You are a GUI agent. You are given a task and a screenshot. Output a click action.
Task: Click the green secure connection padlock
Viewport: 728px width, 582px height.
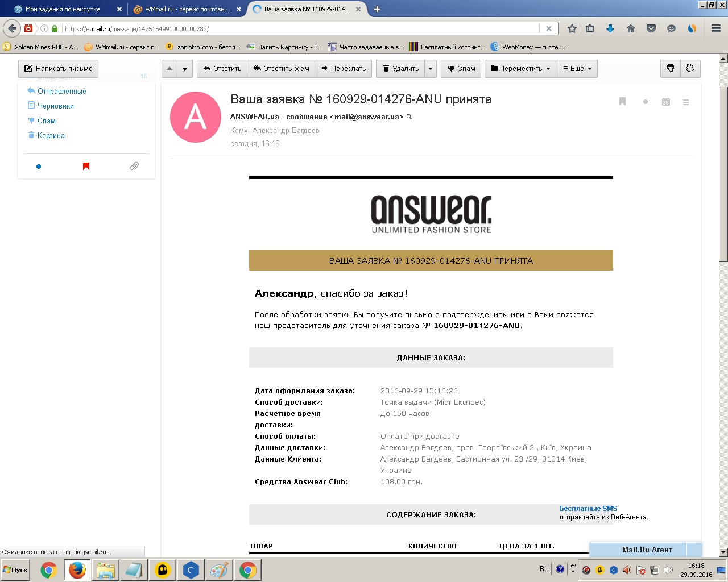pos(55,28)
